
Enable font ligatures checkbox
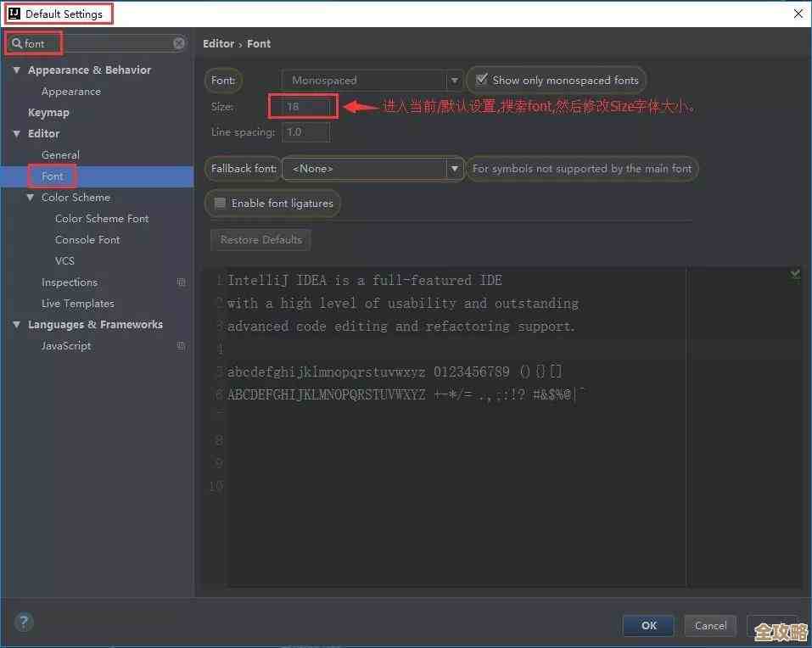click(x=221, y=204)
